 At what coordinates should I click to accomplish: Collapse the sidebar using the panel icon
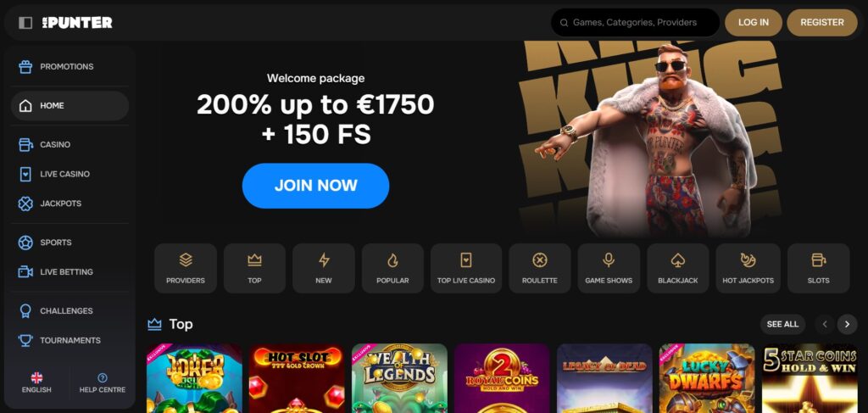click(25, 23)
